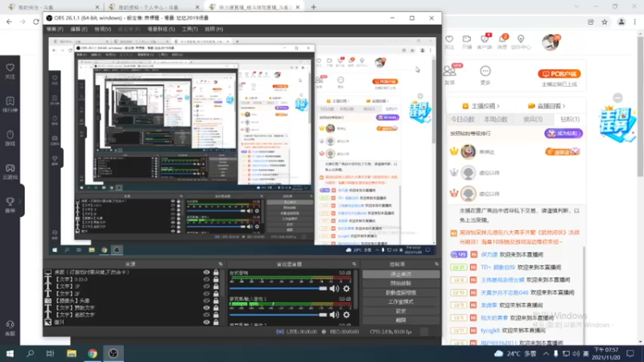Open Chrome profile icon
The height and width of the screenshot is (362, 644).
click(x=621, y=23)
